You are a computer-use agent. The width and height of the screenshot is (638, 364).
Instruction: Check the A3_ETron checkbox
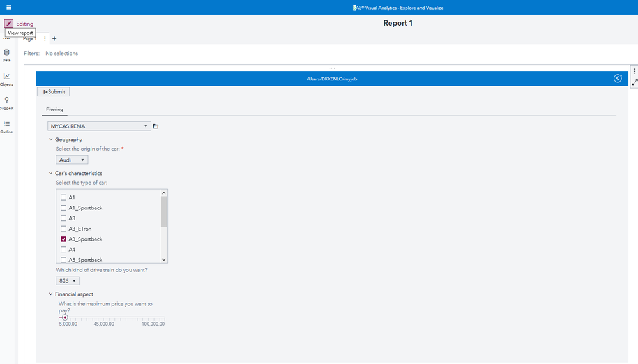(x=63, y=229)
